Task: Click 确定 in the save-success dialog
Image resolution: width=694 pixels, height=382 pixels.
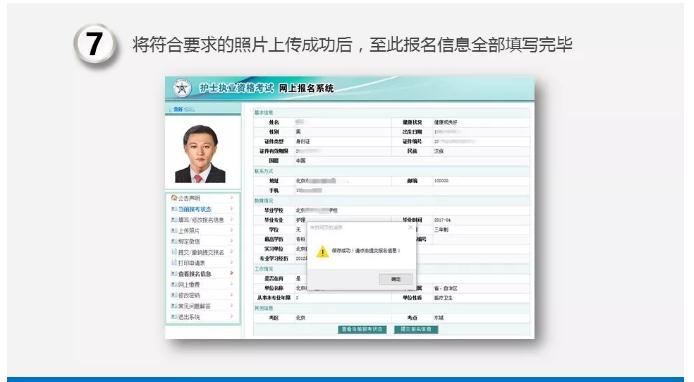Action: coord(396,279)
